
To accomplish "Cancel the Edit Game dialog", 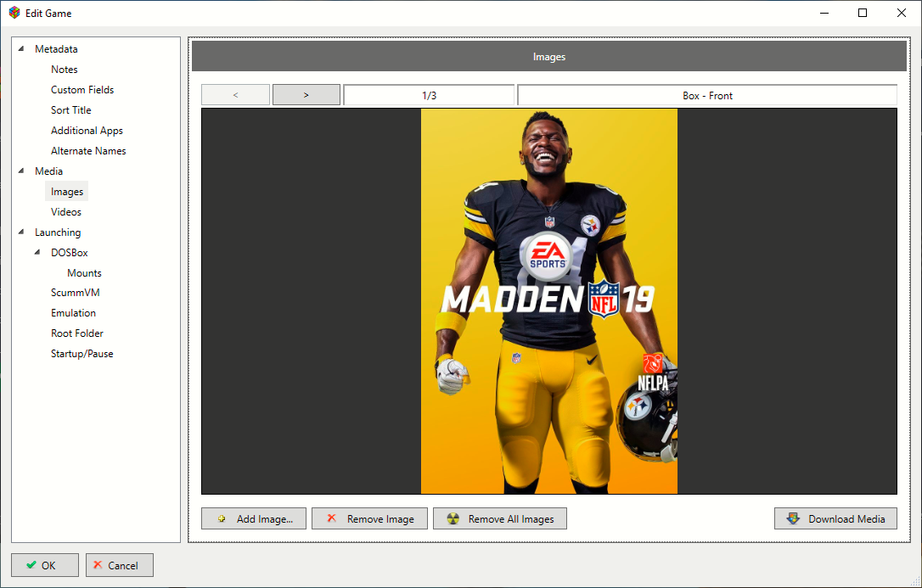I will click(120, 565).
